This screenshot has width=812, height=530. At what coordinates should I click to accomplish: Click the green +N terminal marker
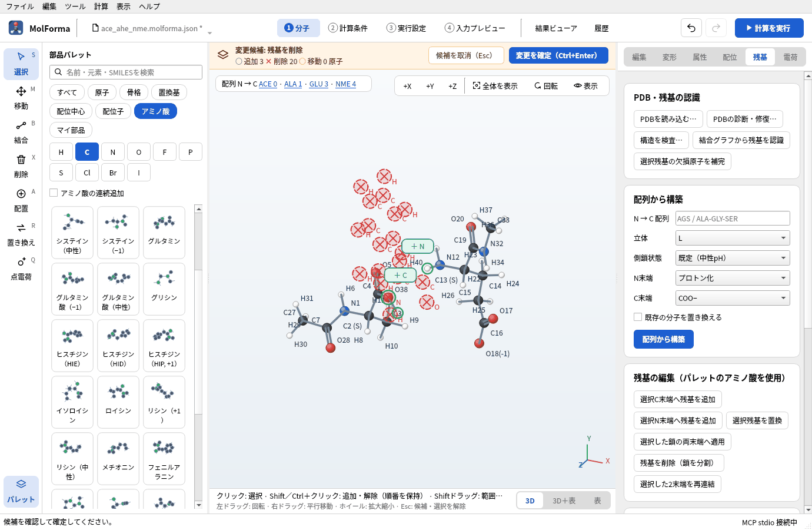(418, 246)
